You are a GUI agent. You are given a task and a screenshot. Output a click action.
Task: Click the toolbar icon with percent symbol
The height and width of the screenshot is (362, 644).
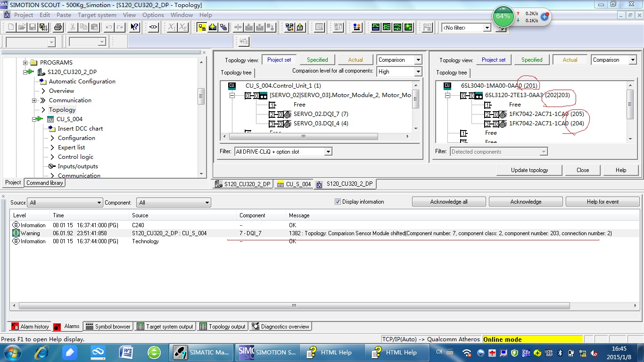pos(223,27)
